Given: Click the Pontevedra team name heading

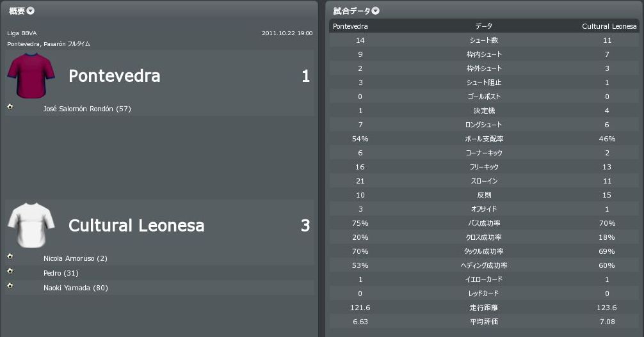Looking at the screenshot, I should coord(114,77).
